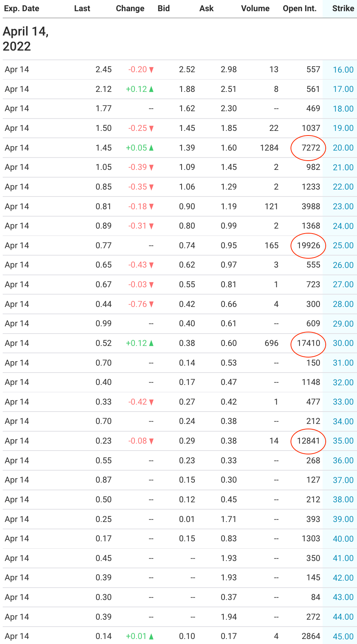The height and width of the screenshot is (644, 357).
Task: Select open interest value 1037
Action: pyautogui.click(x=311, y=128)
